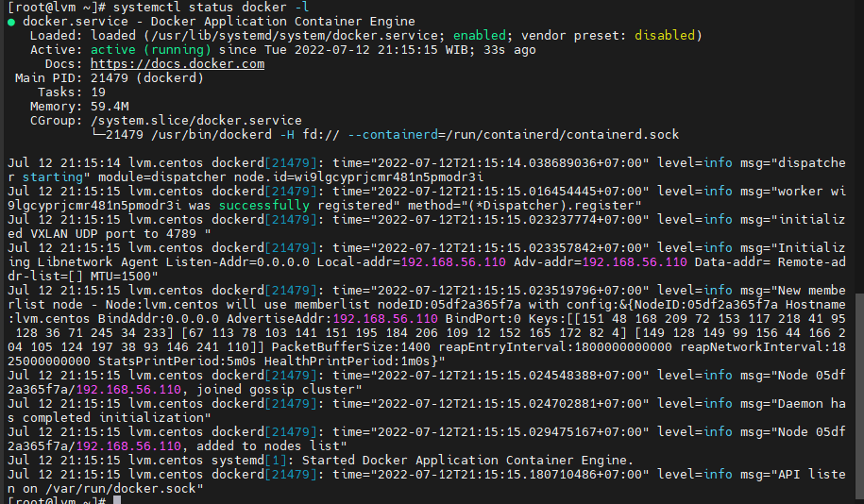Click the Adv-addr 192.168.56.110 address

[635, 262]
